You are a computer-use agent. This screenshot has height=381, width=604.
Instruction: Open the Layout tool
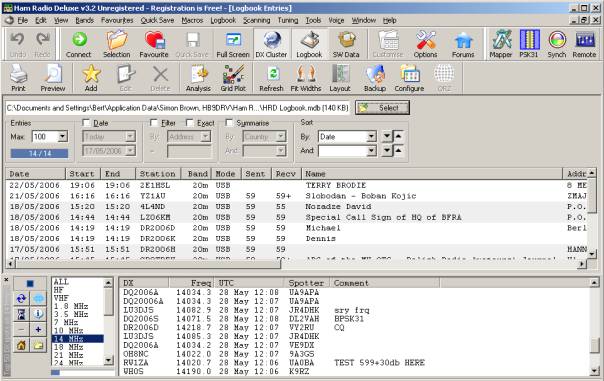click(340, 78)
